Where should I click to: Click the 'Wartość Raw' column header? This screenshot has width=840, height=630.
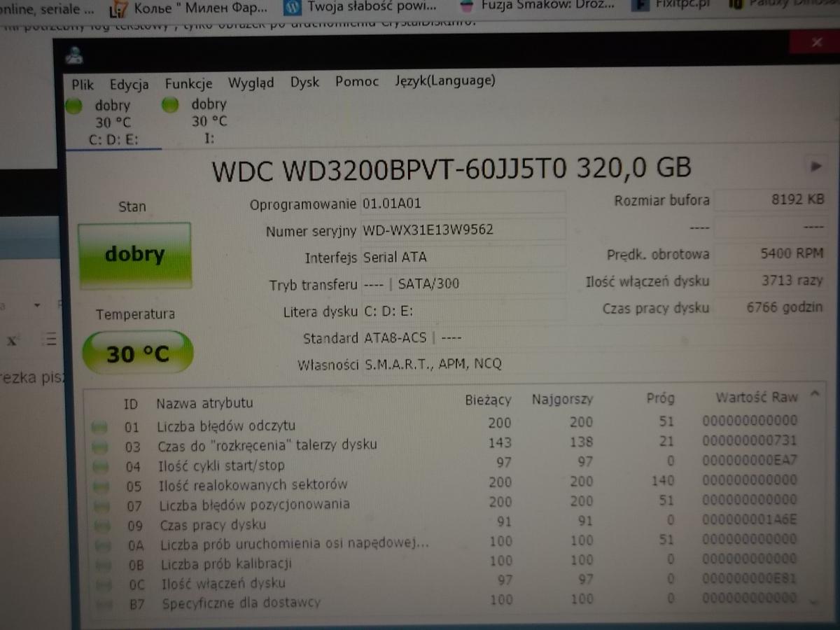coord(756,398)
